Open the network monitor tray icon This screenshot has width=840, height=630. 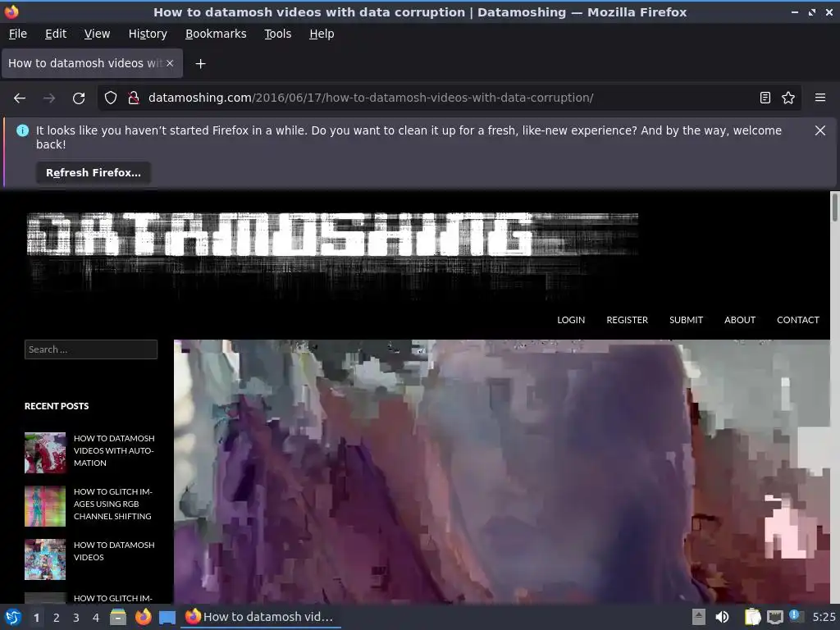(774, 618)
